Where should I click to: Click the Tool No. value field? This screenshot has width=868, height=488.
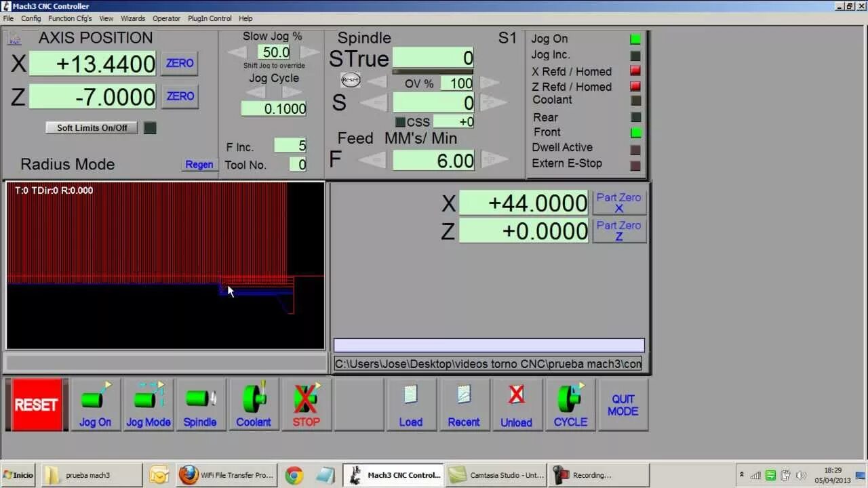pos(298,165)
